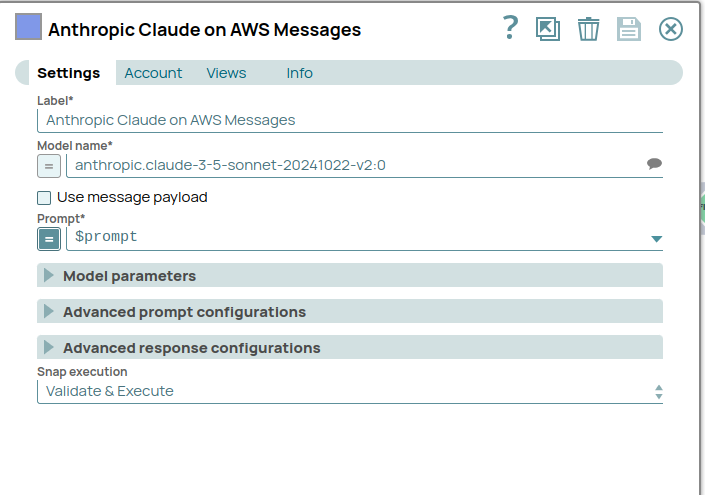Open the help question mark icon
The height and width of the screenshot is (495, 705).
(510, 28)
